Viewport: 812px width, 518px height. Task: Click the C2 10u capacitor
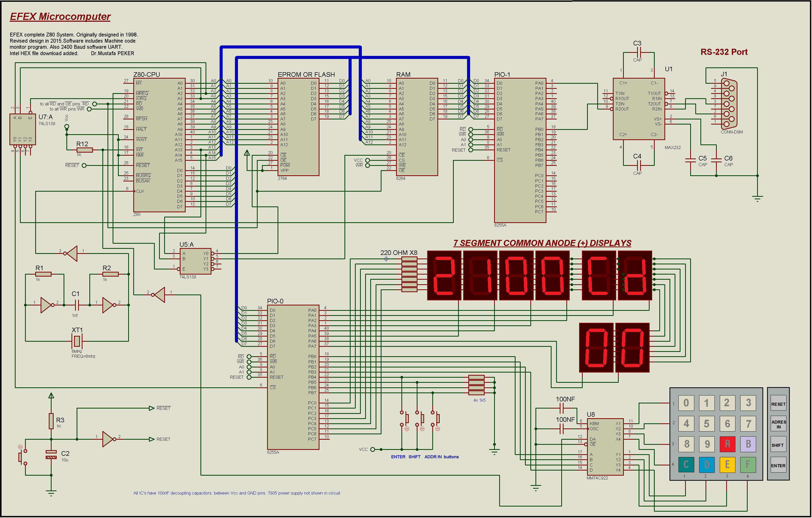(x=51, y=454)
